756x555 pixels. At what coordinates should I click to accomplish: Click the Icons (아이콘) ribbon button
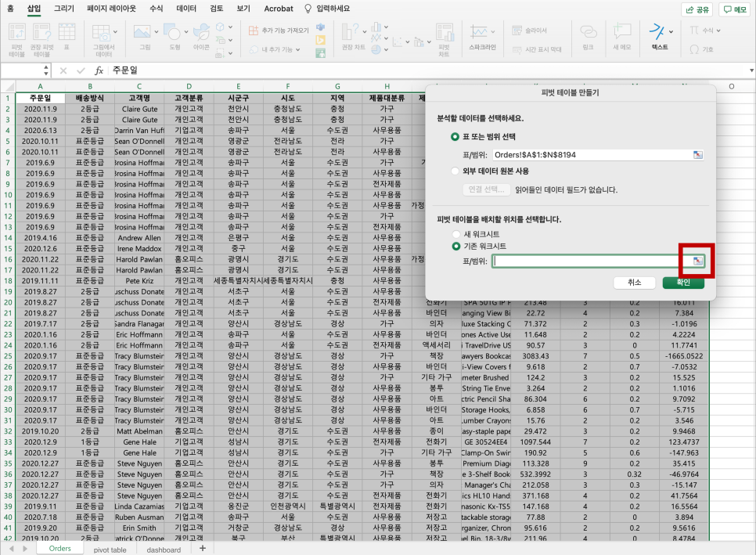click(201, 32)
